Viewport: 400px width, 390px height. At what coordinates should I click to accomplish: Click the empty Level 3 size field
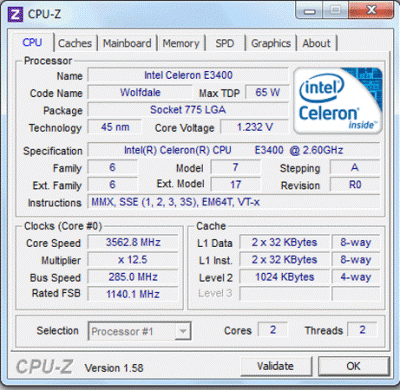tap(284, 294)
